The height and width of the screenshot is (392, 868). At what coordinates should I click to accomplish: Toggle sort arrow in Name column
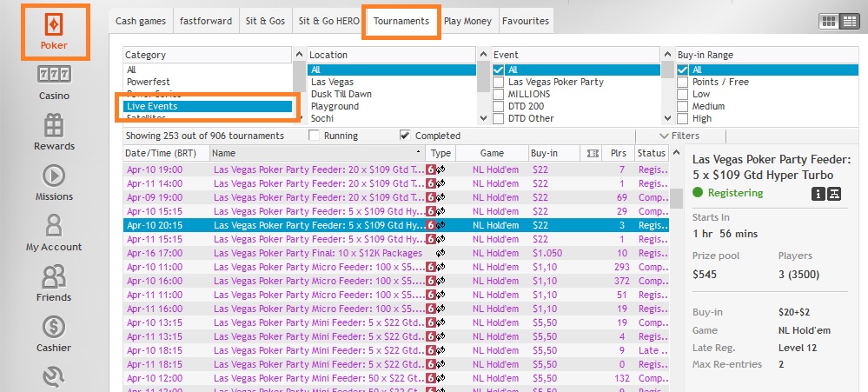(417, 152)
